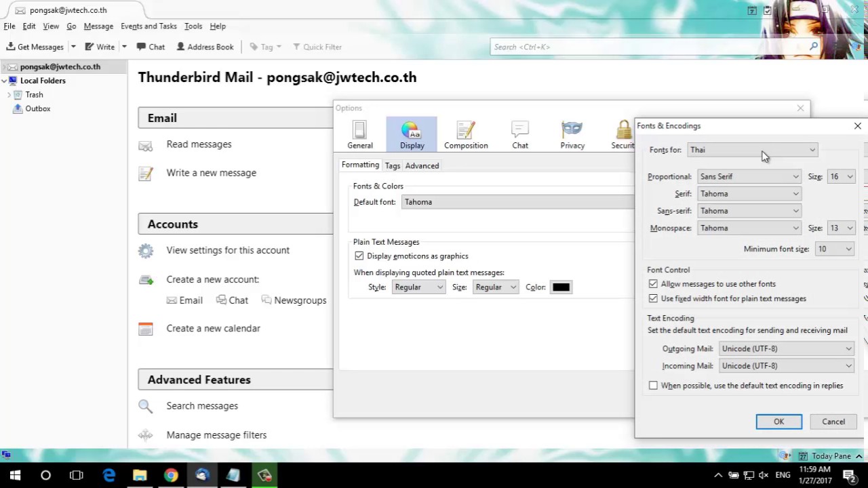The image size is (868, 488).
Task: Open the Composition options pane icon
Action: (x=466, y=134)
